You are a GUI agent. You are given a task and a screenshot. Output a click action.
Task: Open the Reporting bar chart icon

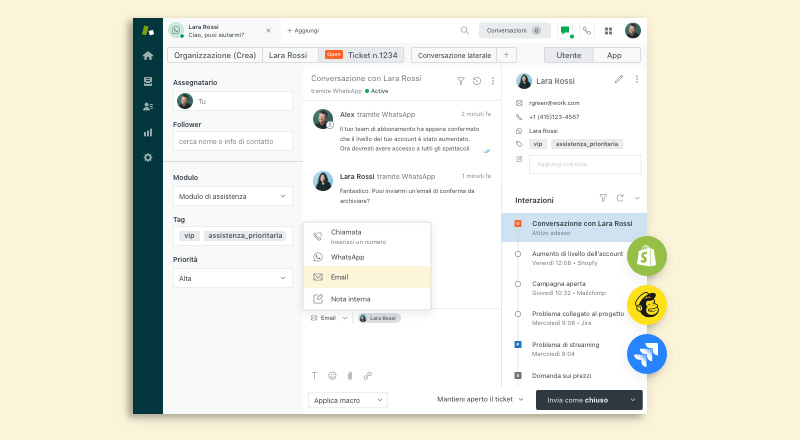point(148,133)
